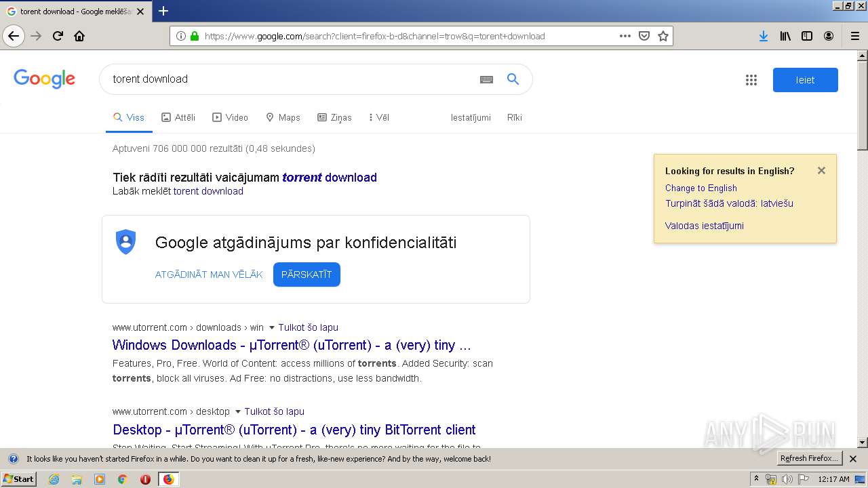
Task: Click the vertical page scrollbar
Action: click(x=862, y=106)
